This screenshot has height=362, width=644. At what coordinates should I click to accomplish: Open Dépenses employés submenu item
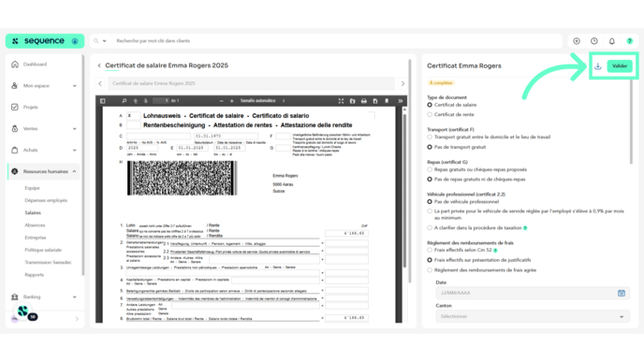(x=46, y=200)
